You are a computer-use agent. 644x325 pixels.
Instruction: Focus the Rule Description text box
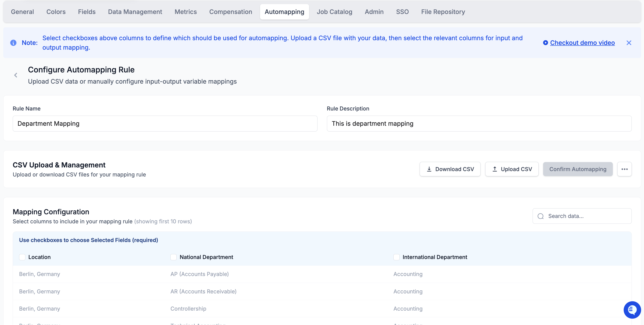tap(479, 124)
